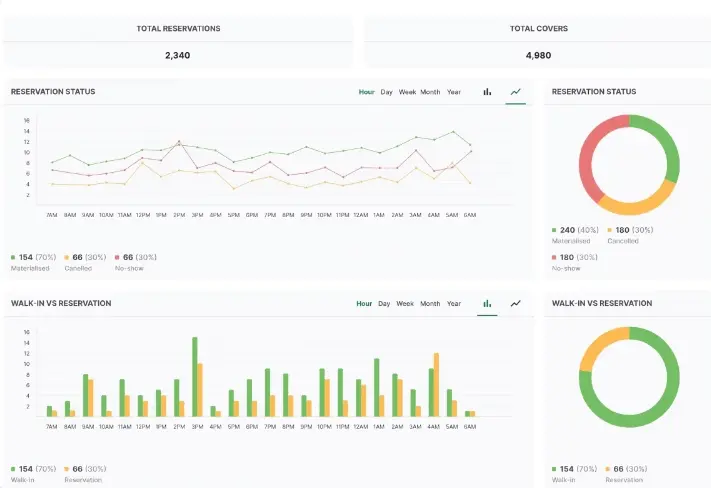
Task: Select line chart icon in Reservation Status
Action: coord(516,92)
